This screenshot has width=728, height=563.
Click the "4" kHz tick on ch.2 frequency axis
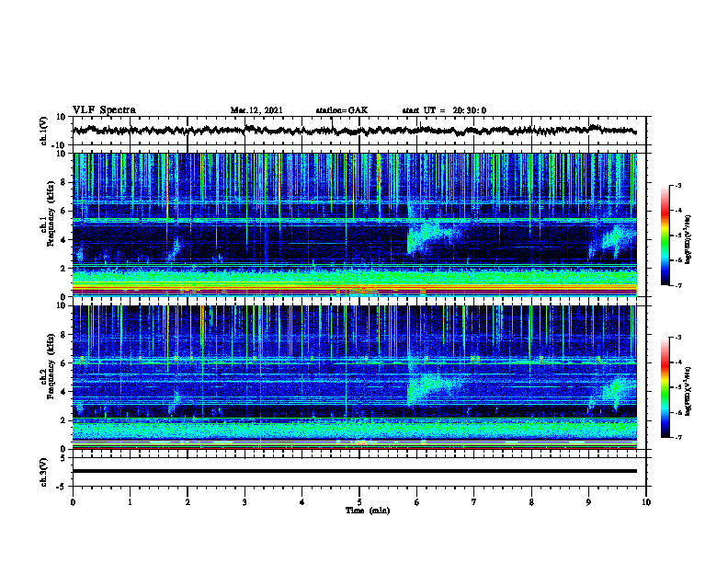64,392
